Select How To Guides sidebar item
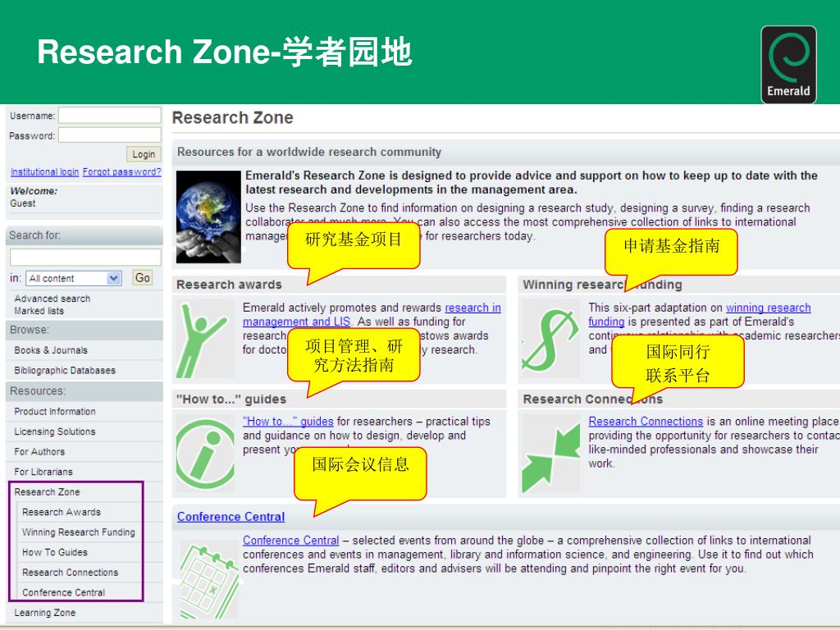Image resolution: width=840 pixels, height=630 pixels. (55, 552)
